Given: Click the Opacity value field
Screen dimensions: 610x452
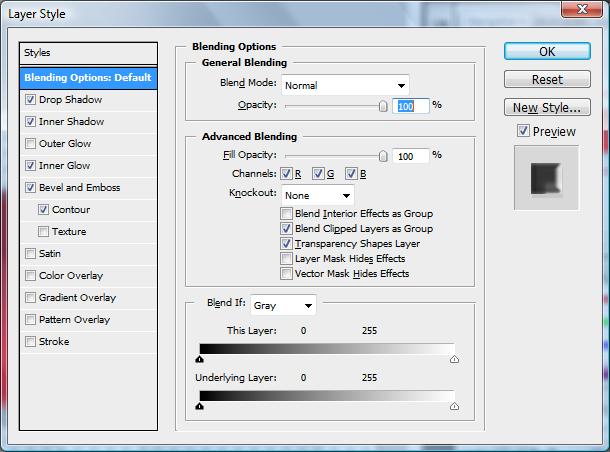Looking at the screenshot, I should click(410, 106).
